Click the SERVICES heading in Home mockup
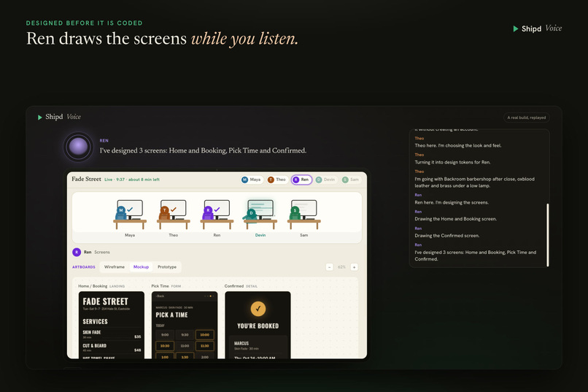 pos(96,321)
